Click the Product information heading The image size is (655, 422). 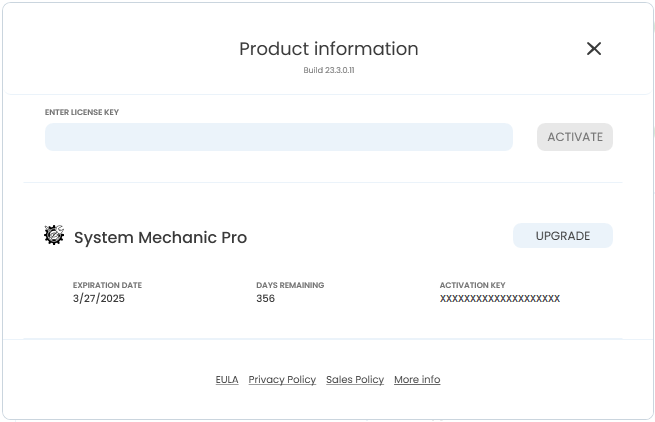[x=329, y=49]
